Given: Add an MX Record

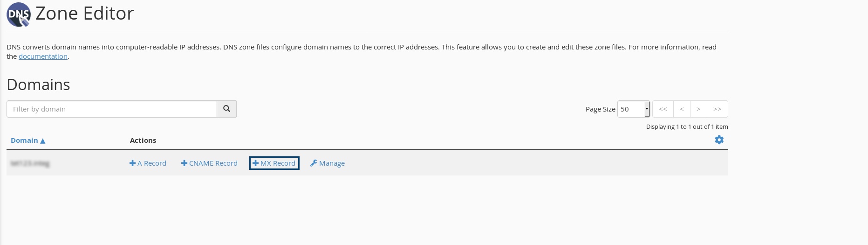Looking at the screenshot, I should [x=274, y=163].
